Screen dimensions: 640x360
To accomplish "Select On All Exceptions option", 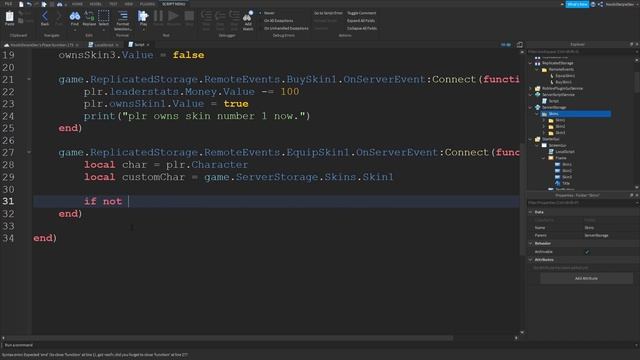I will (x=278, y=21).
